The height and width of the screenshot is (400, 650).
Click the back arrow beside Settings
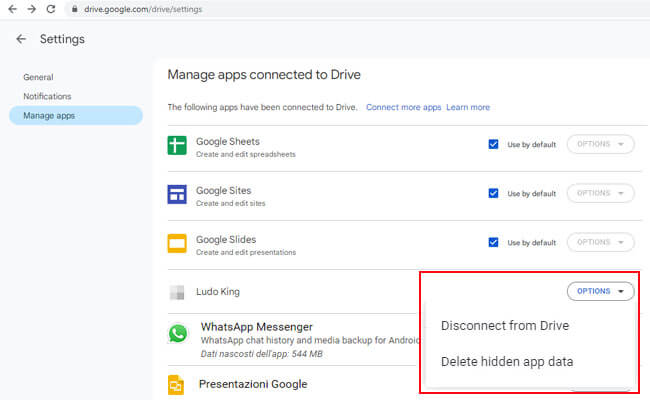click(21, 39)
